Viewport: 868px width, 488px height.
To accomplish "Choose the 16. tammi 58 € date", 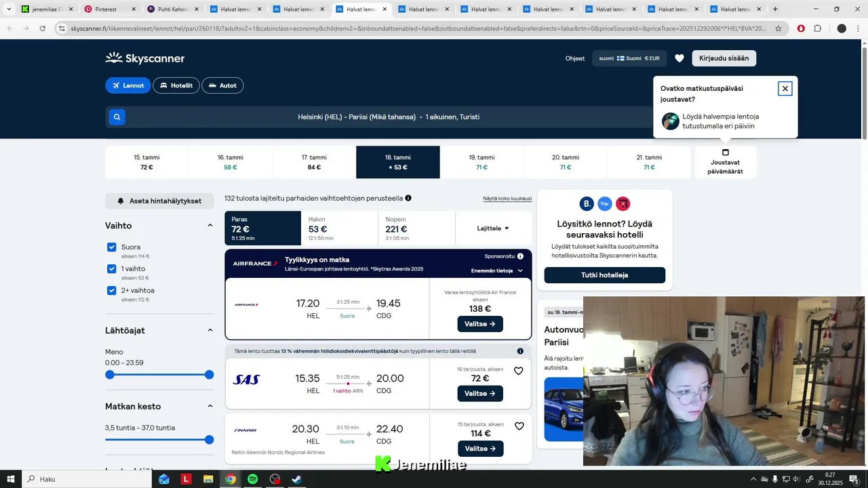I will (231, 162).
